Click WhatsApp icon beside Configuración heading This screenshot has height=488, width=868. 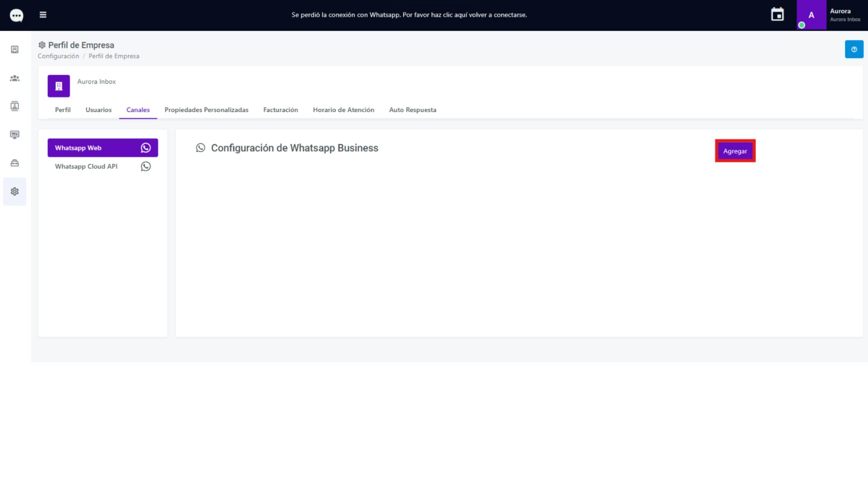pos(201,148)
